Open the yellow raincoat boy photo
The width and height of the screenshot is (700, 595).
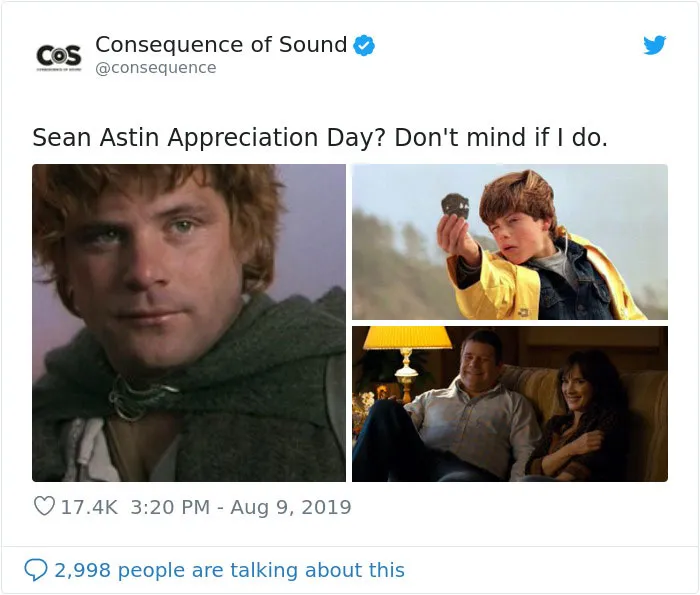click(x=510, y=242)
